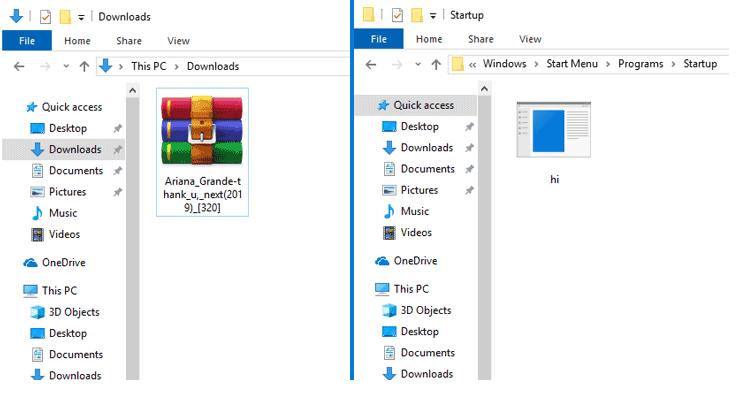737x394 pixels.
Task: Go back in Startup window
Action: 371,64
